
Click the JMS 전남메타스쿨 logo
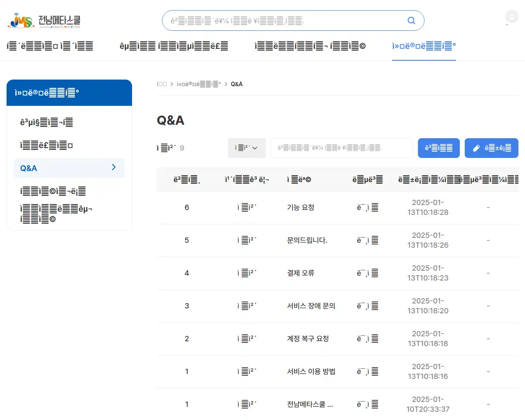point(44,21)
